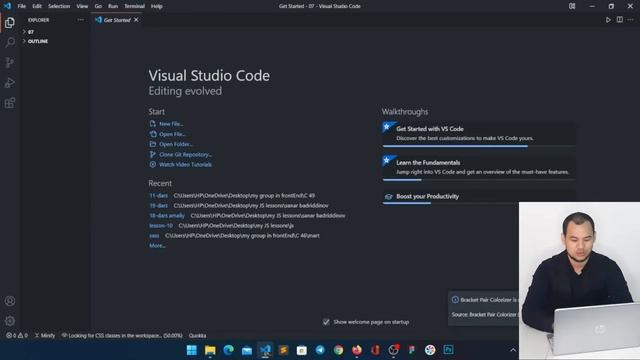The height and width of the screenshot is (360, 640).
Task: Click the CSS classes scanning status item
Action: pyautogui.click(x=122, y=336)
